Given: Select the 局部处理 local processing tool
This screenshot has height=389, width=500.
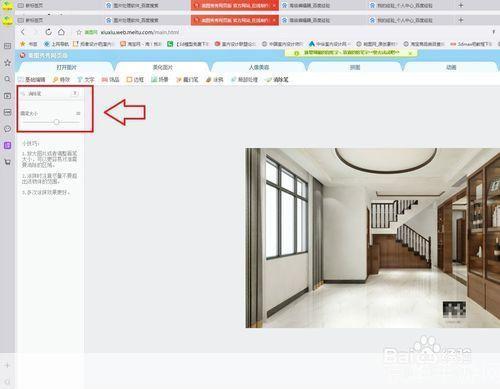Looking at the screenshot, I should point(244,80).
